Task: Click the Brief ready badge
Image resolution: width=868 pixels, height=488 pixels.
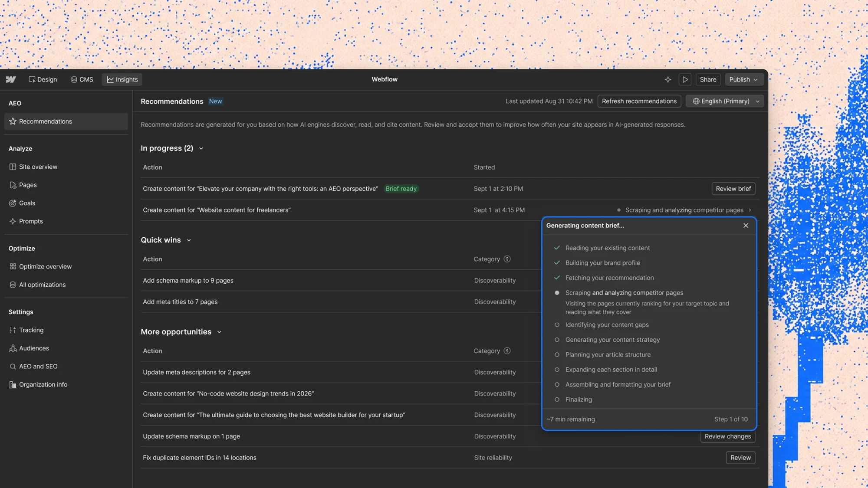Action: [x=401, y=189]
